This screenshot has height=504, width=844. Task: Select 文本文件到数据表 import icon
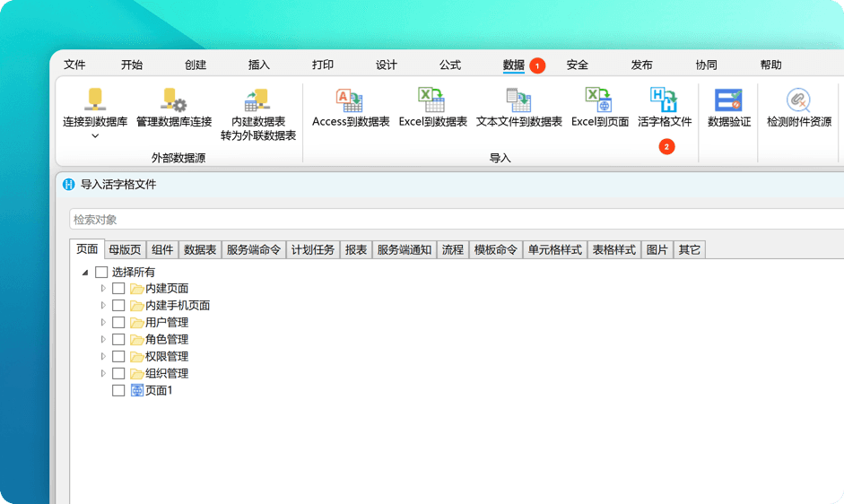click(x=519, y=100)
